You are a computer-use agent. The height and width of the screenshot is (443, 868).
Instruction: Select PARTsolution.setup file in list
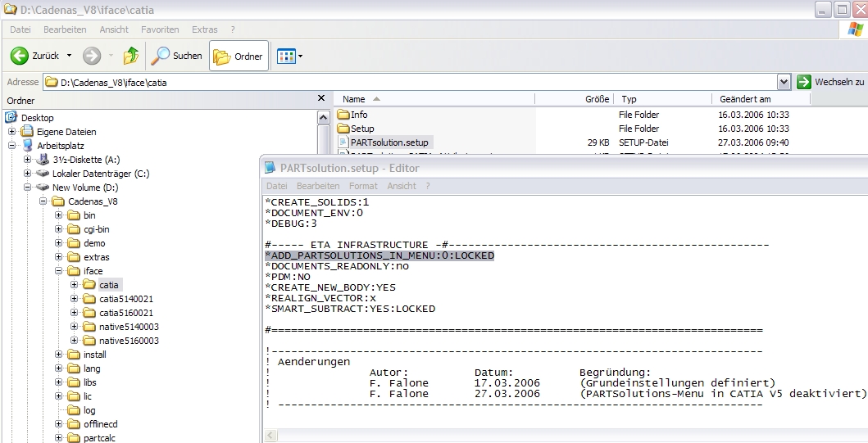coord(389,142)
